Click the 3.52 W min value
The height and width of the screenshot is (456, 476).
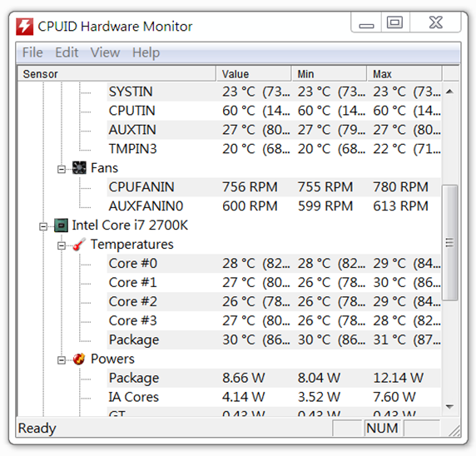[319, 397]
